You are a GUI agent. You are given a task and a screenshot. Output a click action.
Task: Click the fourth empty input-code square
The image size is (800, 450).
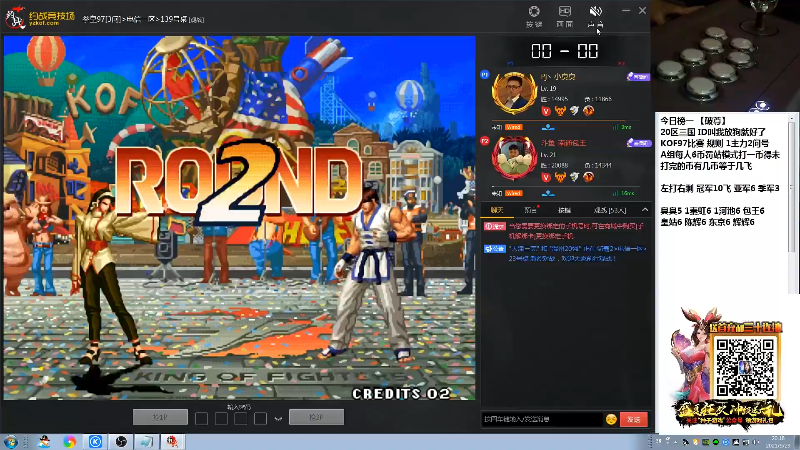(x=260, y=419)
